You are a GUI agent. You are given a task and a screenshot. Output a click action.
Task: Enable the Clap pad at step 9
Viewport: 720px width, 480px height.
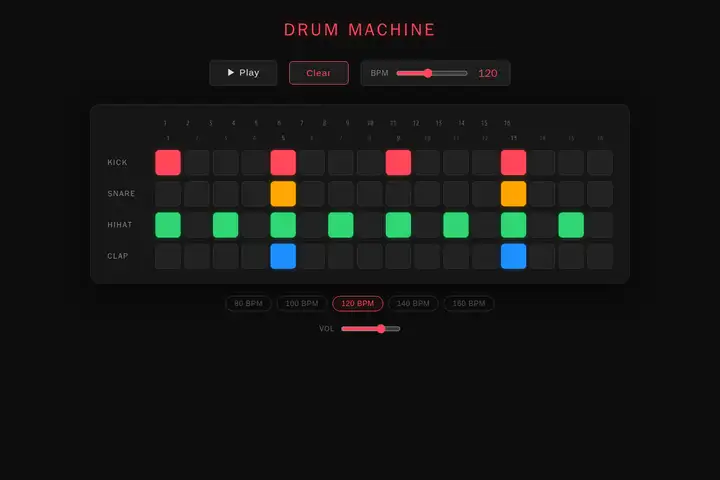pyautogui.click(x=398, y=256)
